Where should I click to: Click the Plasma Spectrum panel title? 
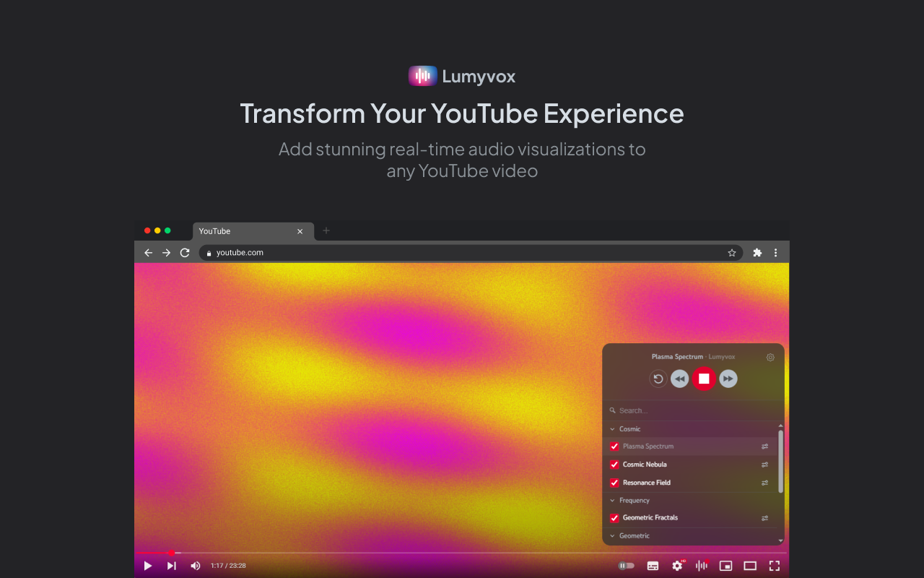click(x=677, y=357)
